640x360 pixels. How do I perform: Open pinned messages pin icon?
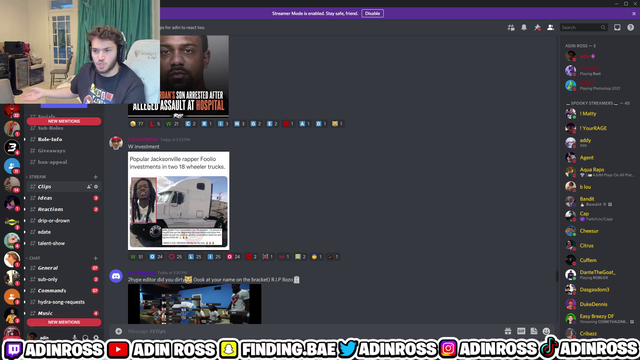pos(537,27)
